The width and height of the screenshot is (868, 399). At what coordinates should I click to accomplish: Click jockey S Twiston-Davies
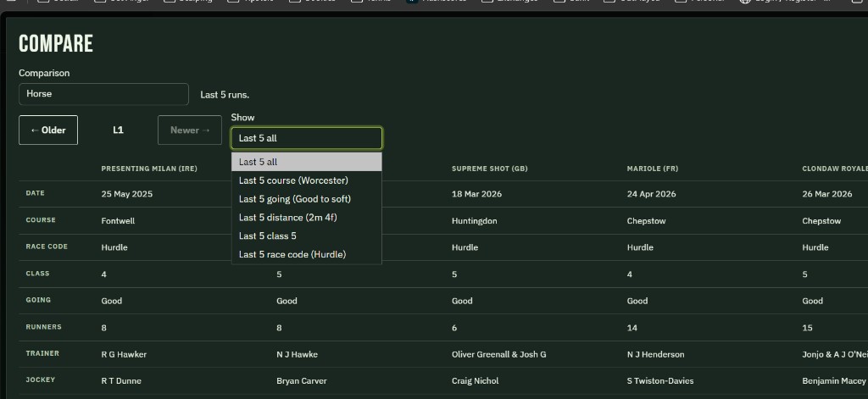coord(659,380)
